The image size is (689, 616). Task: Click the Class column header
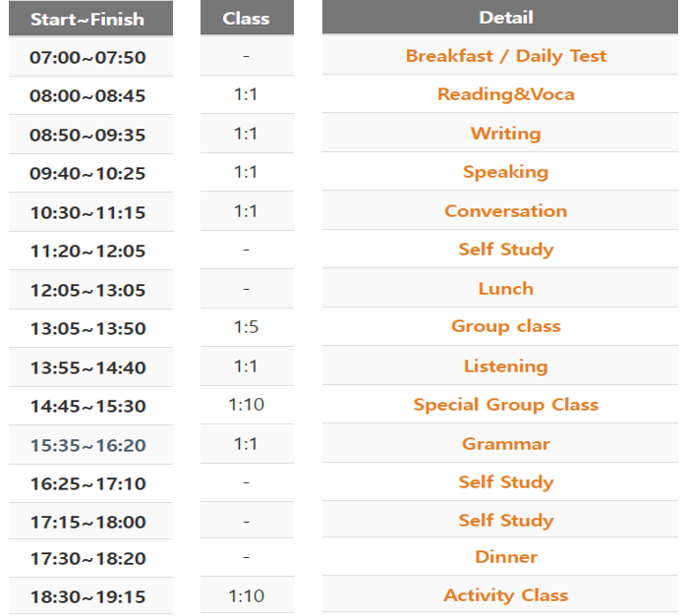point(246,19)
